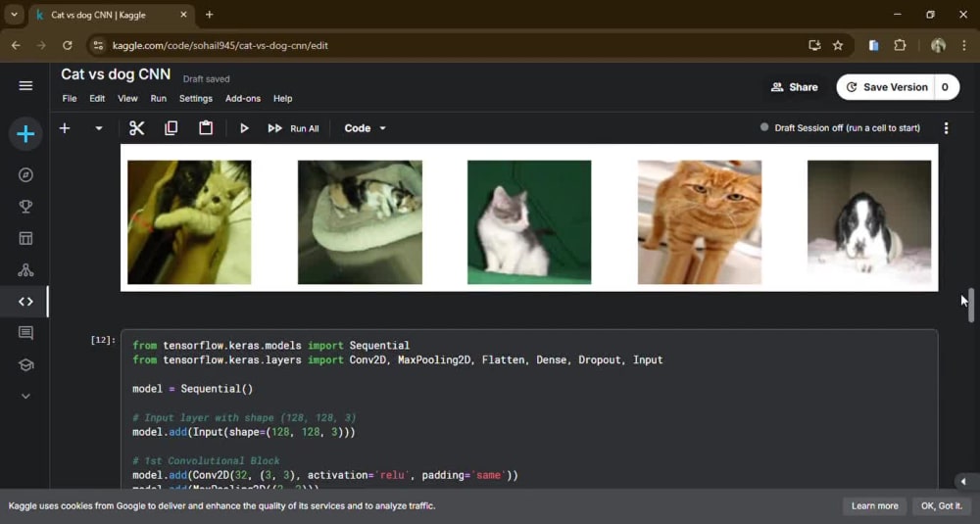Open Competitions from the compass sidebar icon
The width and height of the screenshot is (980, 524).
click(25, 175)
